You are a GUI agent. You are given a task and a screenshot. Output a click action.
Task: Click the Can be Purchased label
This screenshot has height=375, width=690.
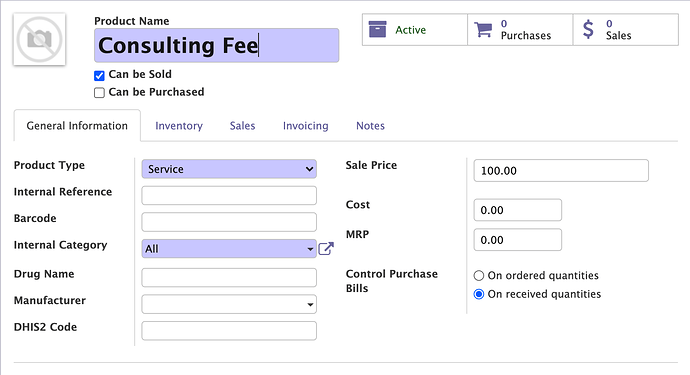point(156,92)
